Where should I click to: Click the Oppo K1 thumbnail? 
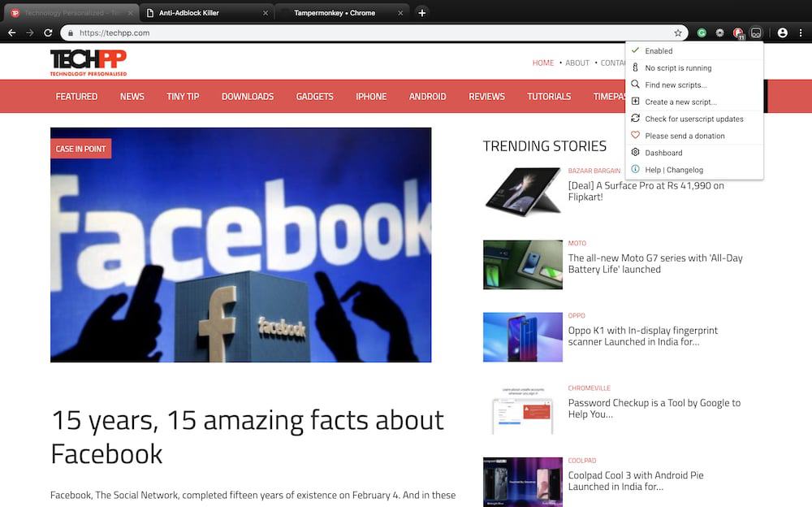click(522, 337)
